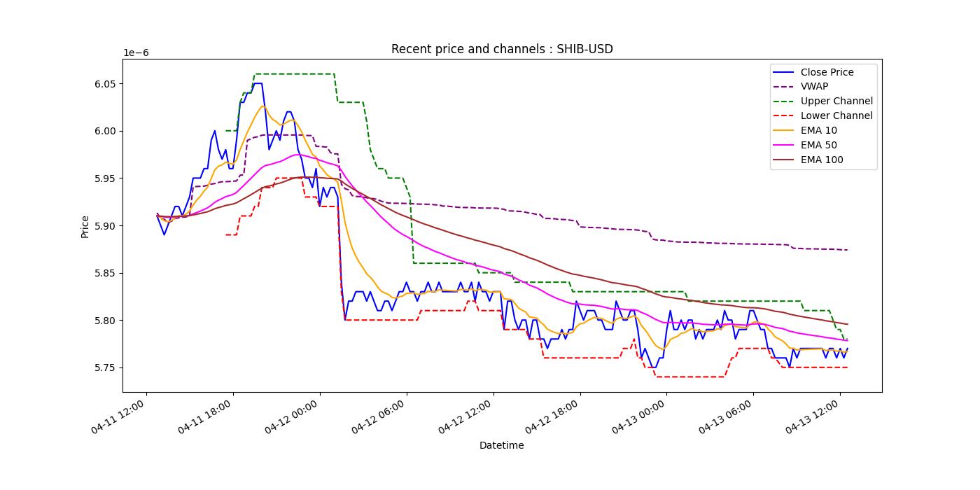Click the 04-13 06:00 x-axis tick label

click(727, 418)
